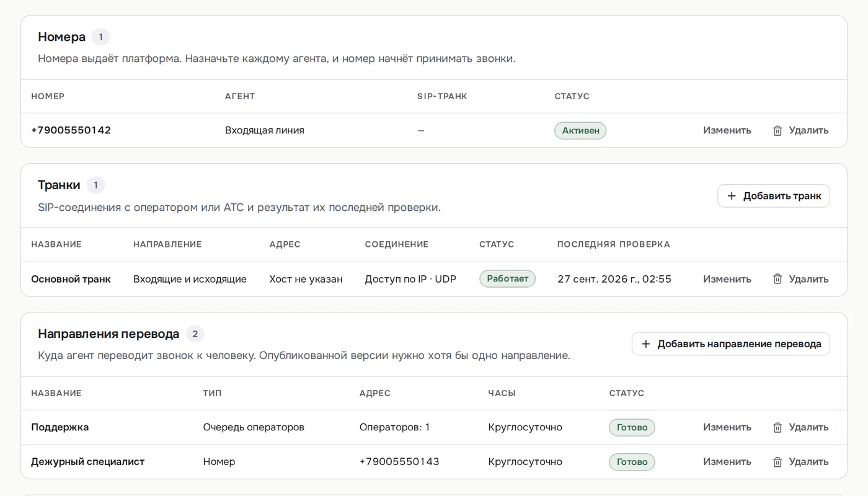Click ТИП column header
868x496 pixels.
pyautogui.click(x=212, y=393)
